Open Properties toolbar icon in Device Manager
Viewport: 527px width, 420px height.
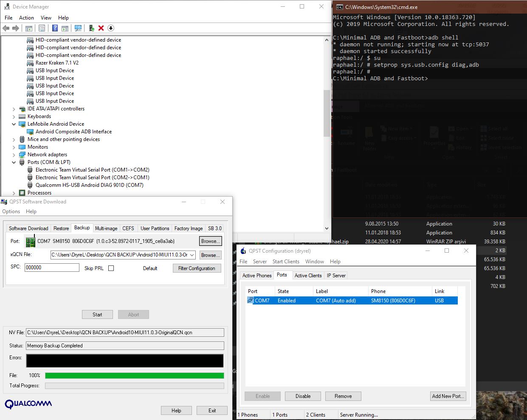tap(42, 28)
